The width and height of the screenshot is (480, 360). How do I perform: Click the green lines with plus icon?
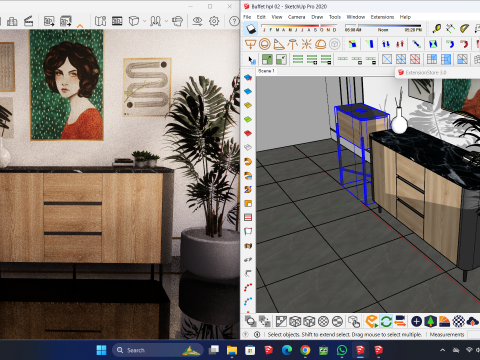pyautogui.click(x=312, y=60)
